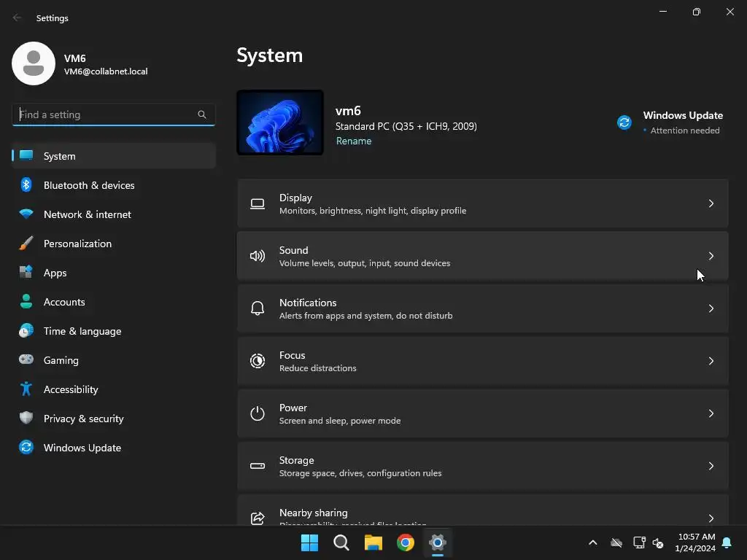Click the Accounts person icon
This screenshot has height=560, width=747.
[26, 301]
